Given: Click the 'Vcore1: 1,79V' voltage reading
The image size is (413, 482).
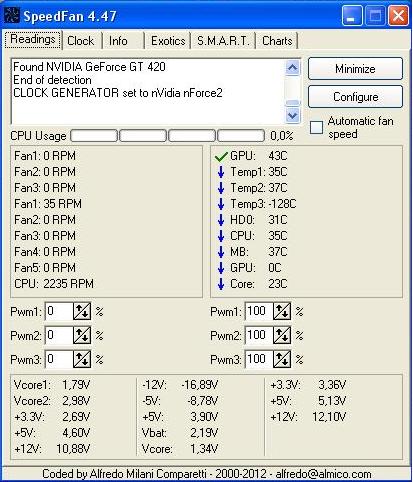Looking at the screenshot, I should coord(52,385).
